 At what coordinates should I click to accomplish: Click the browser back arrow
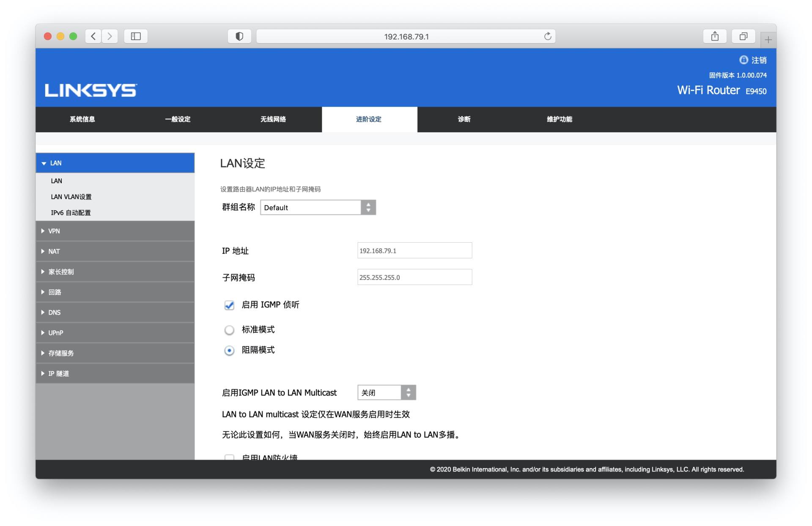[x=93, y=36]
